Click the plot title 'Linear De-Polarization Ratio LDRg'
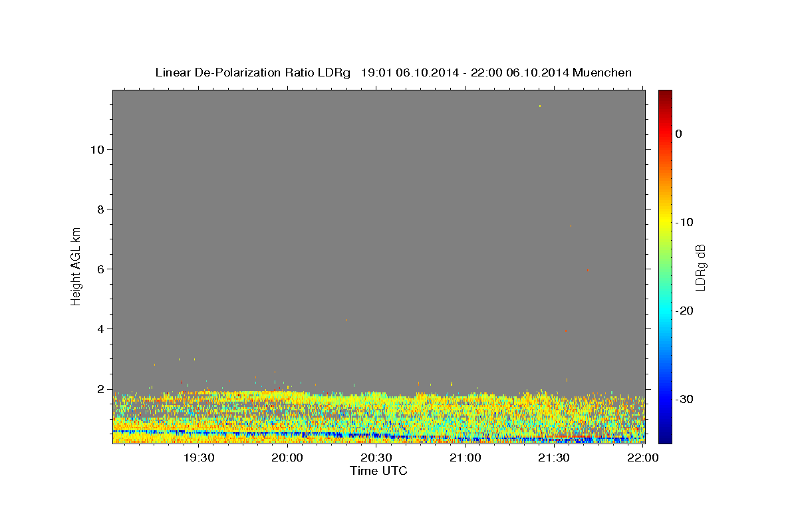798x532 pixels. 253,72
